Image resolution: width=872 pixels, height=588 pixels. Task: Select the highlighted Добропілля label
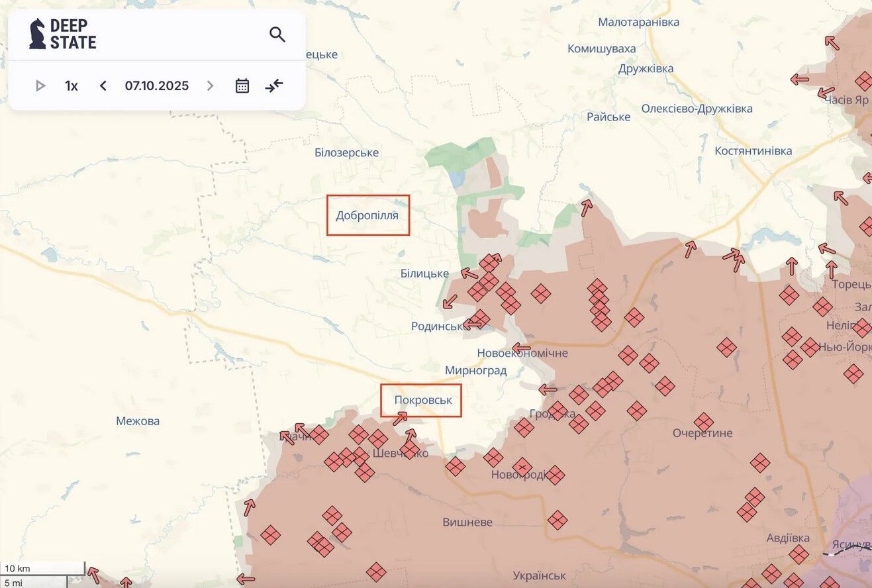coord(368,215)
